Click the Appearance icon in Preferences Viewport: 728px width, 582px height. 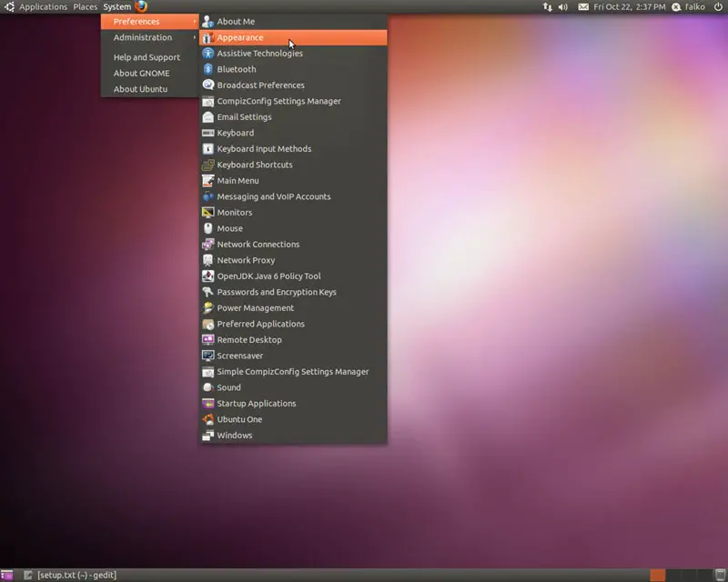point(208,37)
